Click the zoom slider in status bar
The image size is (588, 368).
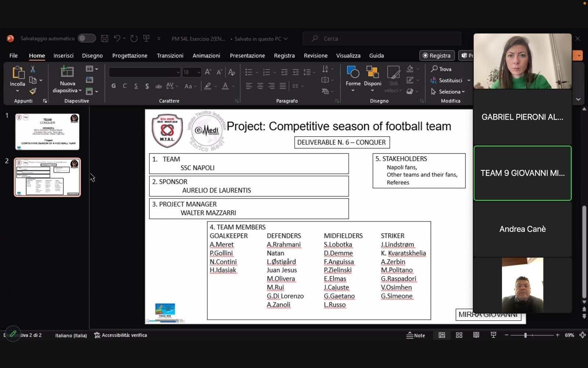pos(532,335)
